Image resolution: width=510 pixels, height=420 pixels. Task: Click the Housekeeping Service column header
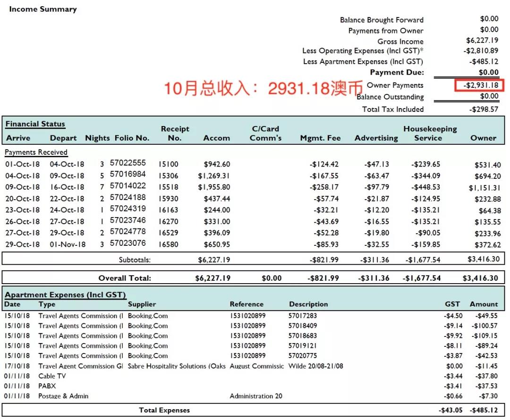pyautogui.click(x=429, y=133)
